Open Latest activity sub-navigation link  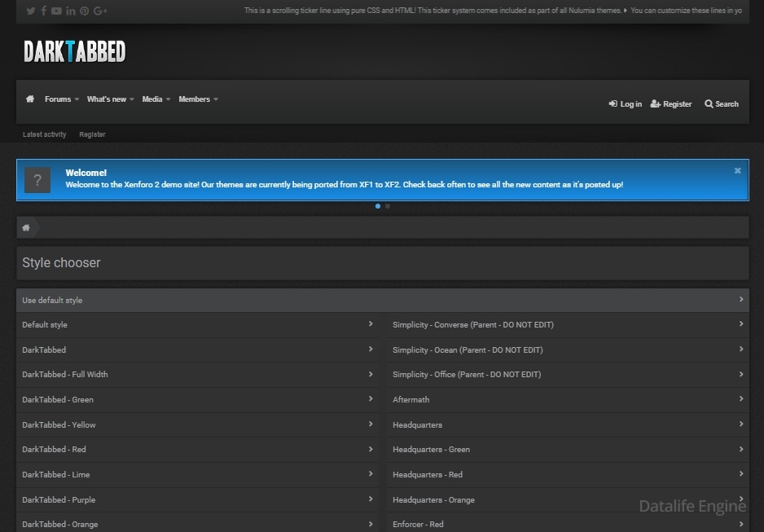[44, 134]
